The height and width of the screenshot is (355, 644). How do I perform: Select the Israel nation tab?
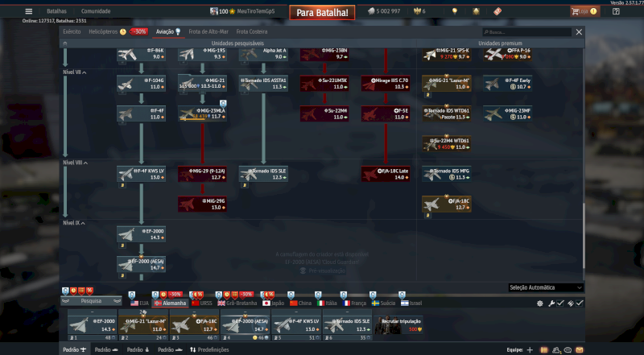[x=411, y=303]
